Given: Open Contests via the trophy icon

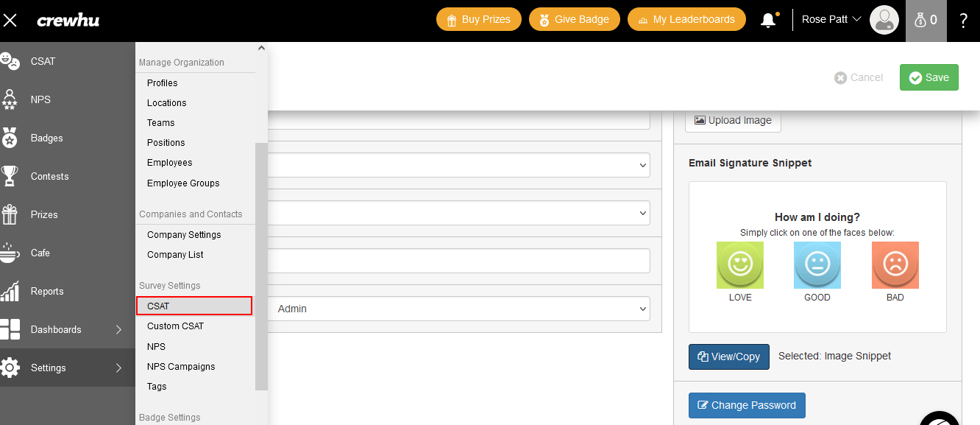Looking at the screenshot, I should tap(10, 176).
